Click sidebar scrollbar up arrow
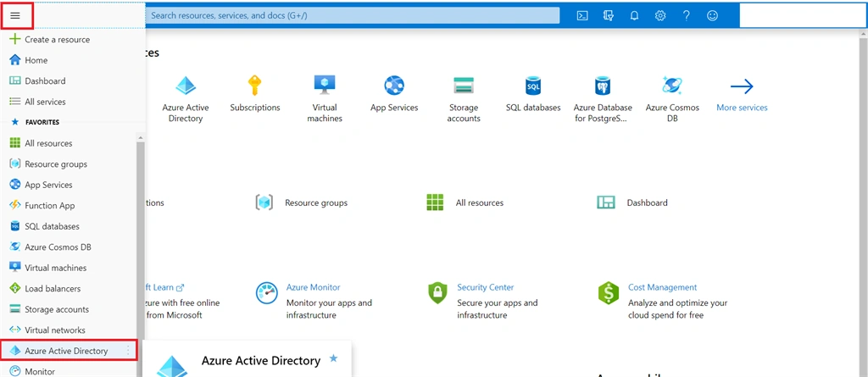Screen dimensions: 868x377 pyautogui.click(x=141, y=137)
